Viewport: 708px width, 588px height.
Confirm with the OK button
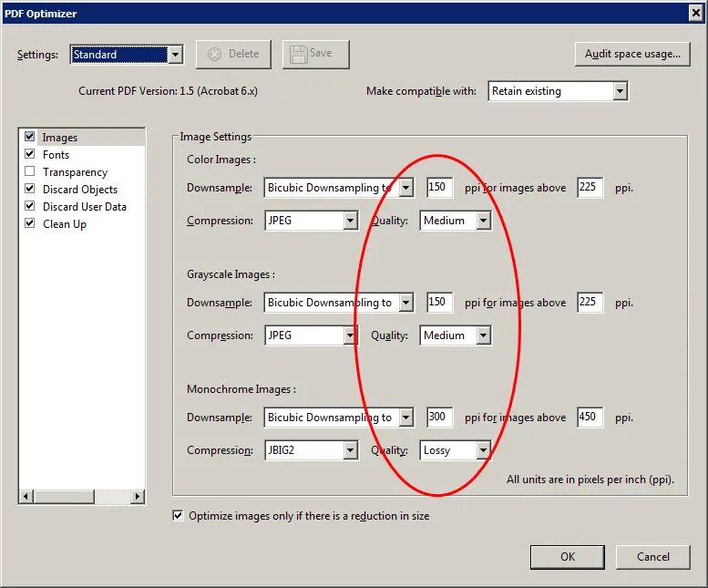coord(568,557)
